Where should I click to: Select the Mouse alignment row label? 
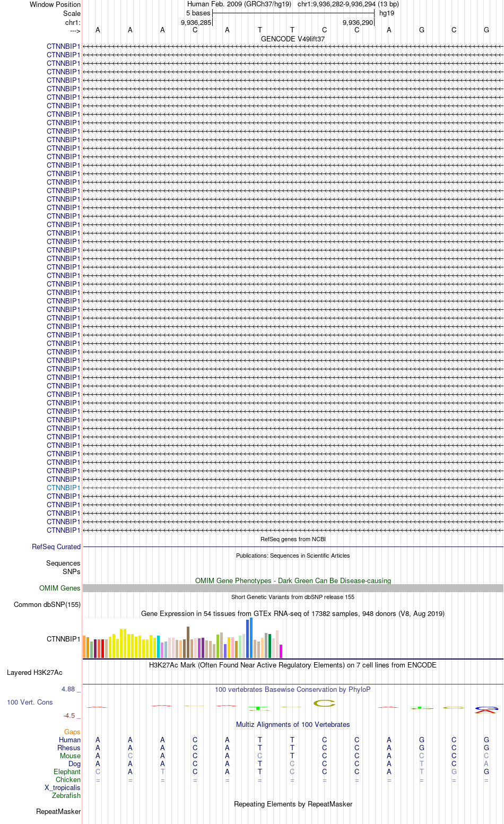coord(71,756)
